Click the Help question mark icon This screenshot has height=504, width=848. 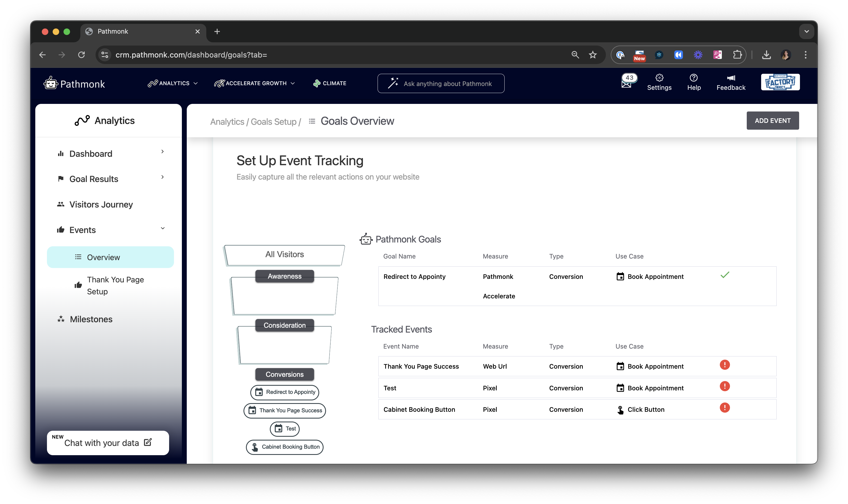point(694,78)
